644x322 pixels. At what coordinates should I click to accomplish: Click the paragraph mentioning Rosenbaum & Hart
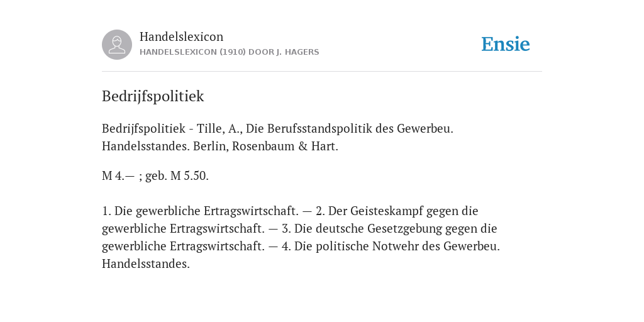(277, 137)
